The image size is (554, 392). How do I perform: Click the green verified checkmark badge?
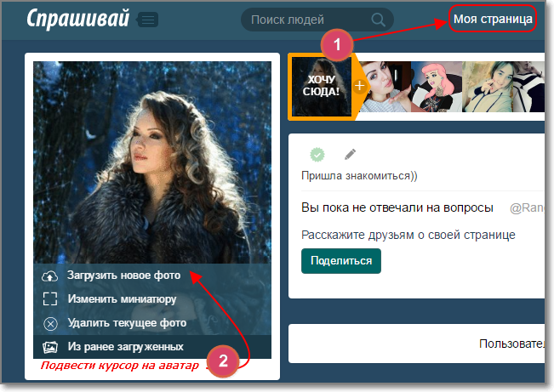coord(317,155)
